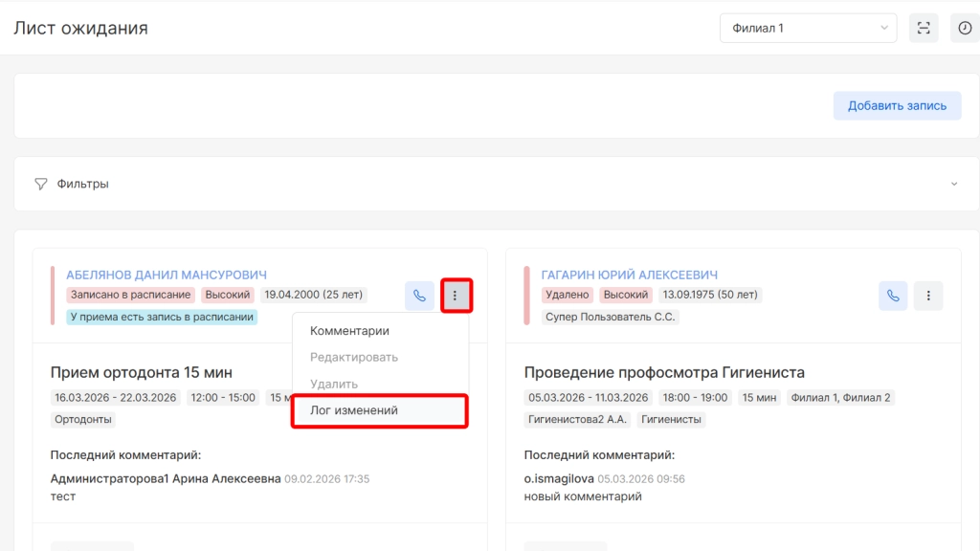This screenshot has width=980, height=551.
Task: Choose Лог изменений in the context menu
Action: tap(354, 410)
